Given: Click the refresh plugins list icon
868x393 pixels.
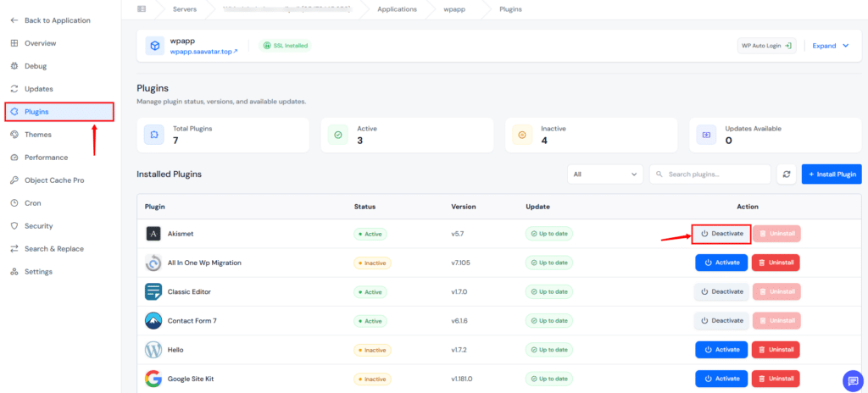Looking at the screenshot, I should pos(786,174).
